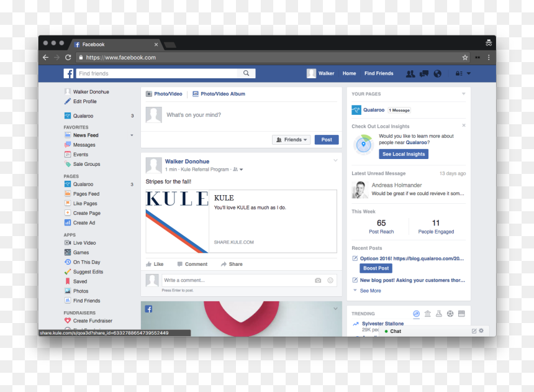534x392 pixels.
Task: Open Opticon 2016 recent post link
Action: [412, 258]
